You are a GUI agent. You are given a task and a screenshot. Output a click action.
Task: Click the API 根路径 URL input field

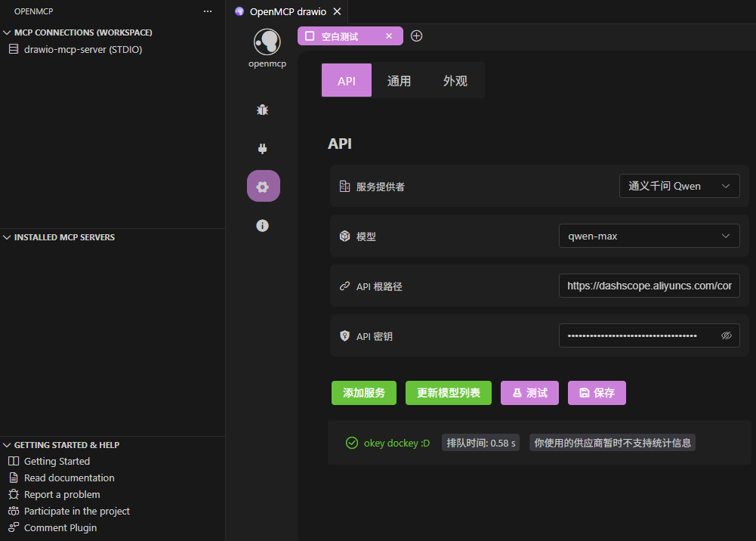(649, 286)
